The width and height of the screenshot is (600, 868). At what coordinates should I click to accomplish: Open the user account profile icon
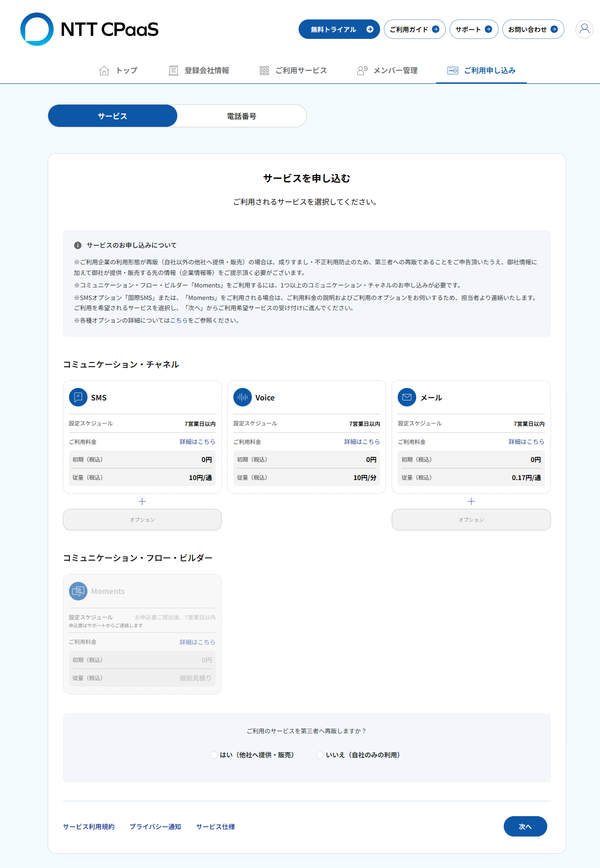(x=584, y=29)
